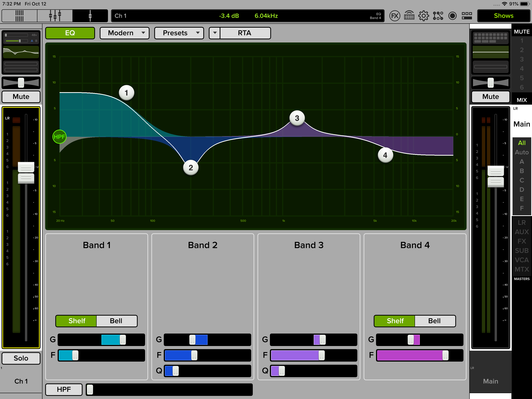532x399 pixels.
Task: Switch to the fader view icon
Action: (55, 16)
